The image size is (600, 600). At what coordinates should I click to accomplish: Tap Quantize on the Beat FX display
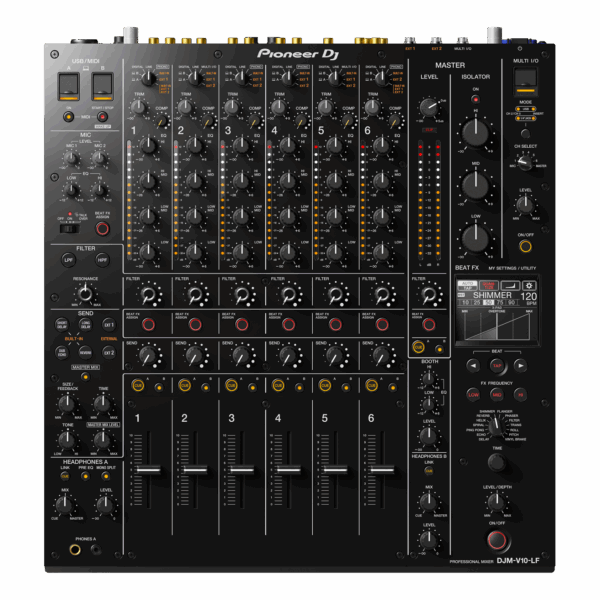[x=489, y=285]
